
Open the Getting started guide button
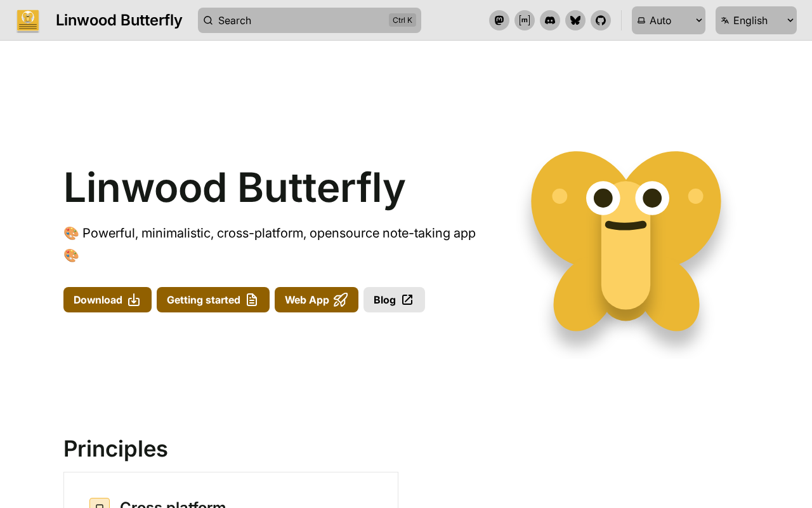tap(213, 300)
